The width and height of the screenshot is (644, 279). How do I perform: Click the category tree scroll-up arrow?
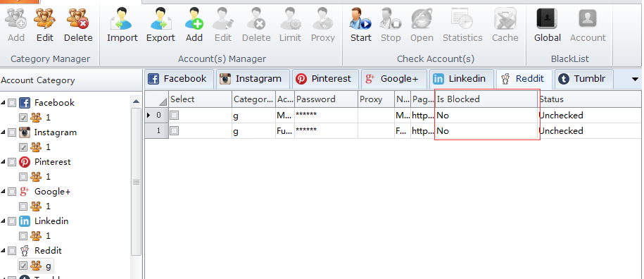coord(137,101)
